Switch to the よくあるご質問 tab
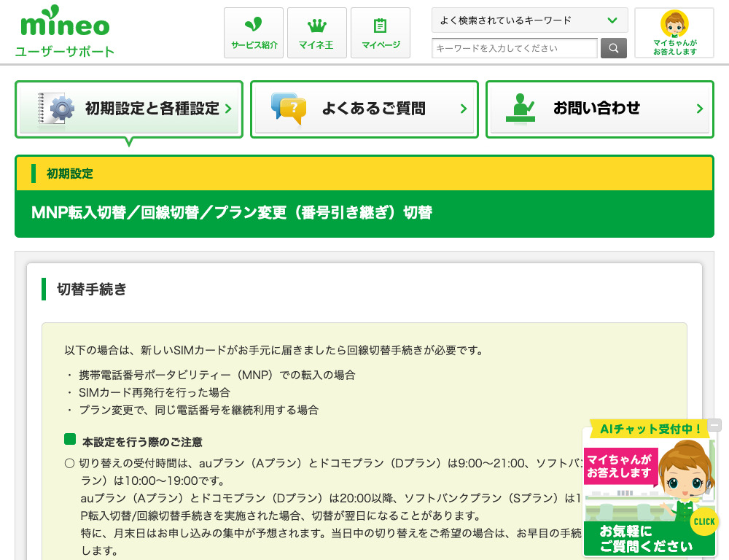The image size is (729, 560). [x=373, y=109]
